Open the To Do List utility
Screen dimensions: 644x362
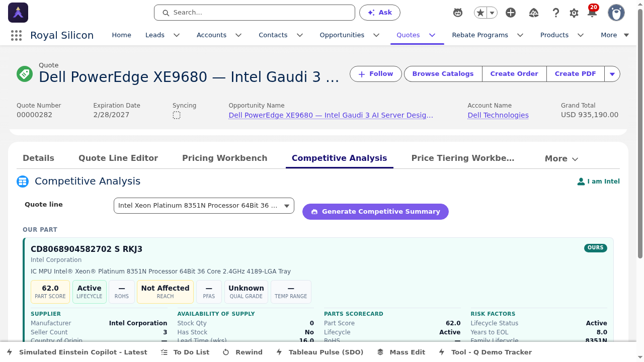185,352
